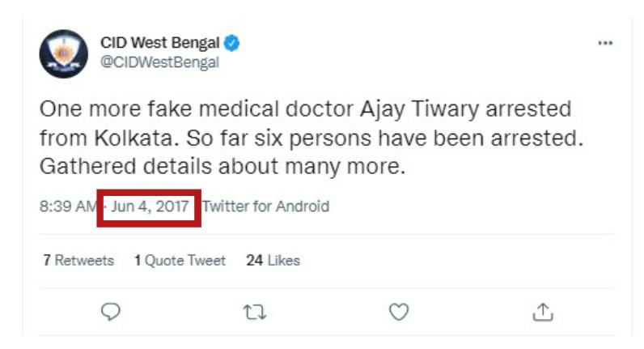Viewport: 644px width, 349px height.
Task: Click the Jun 4, 2017 date
Action: [150, 206]
